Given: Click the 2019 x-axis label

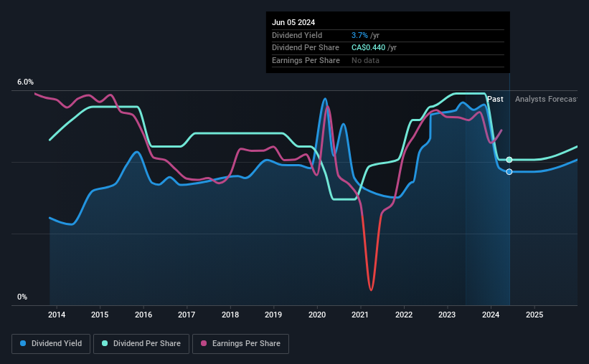Looking at the screenshot, I should point(273,315).
